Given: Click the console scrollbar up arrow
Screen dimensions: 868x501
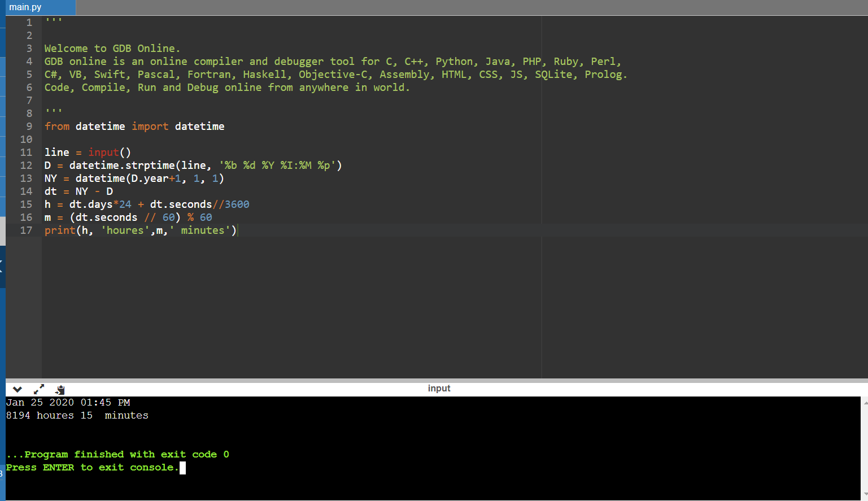Looking at the screenshot, I should [865, 403].
